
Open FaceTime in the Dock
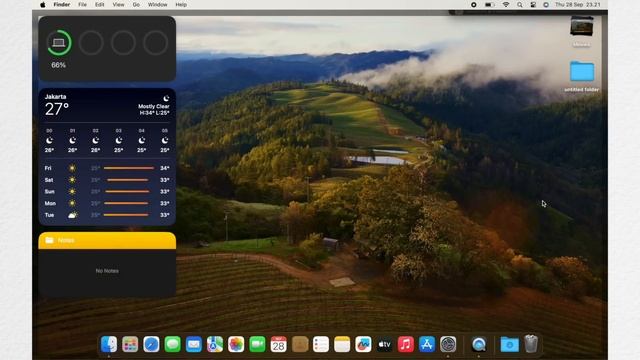257,344
